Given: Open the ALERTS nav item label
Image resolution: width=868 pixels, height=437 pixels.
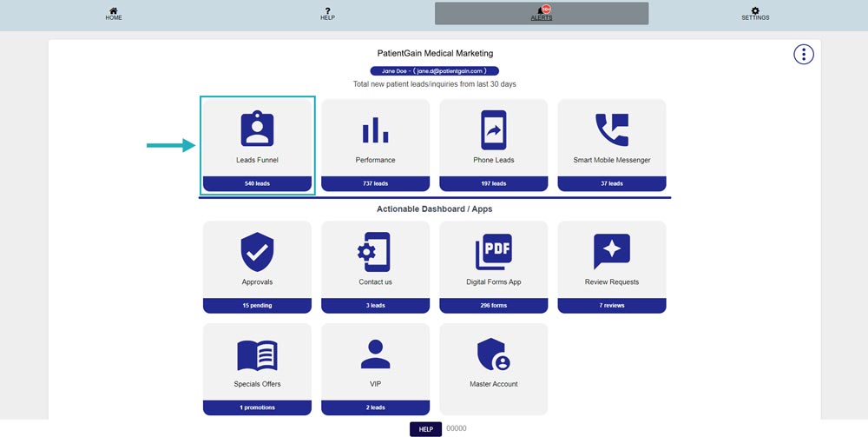Looking at the screenshot, I should (542, 17).
